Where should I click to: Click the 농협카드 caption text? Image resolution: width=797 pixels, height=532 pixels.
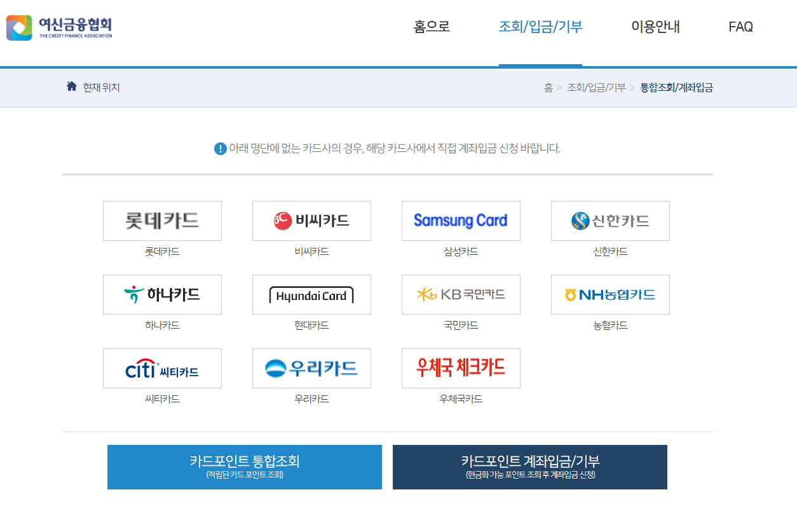[610, 325]
